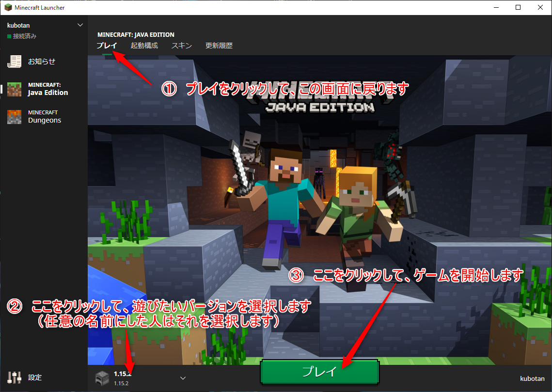
Task: Click the 設定 sliders icon
Action: click(x=14, y=377)
